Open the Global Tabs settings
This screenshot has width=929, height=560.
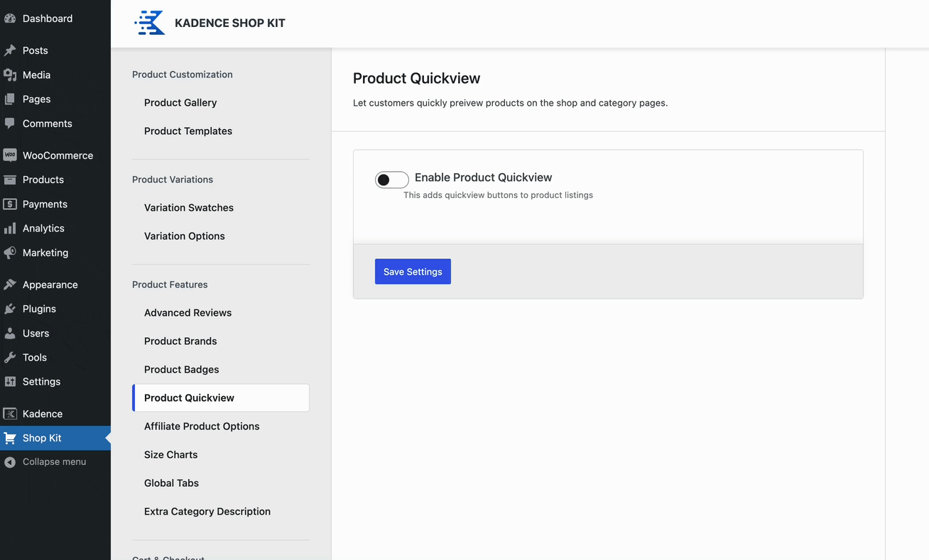171,483
